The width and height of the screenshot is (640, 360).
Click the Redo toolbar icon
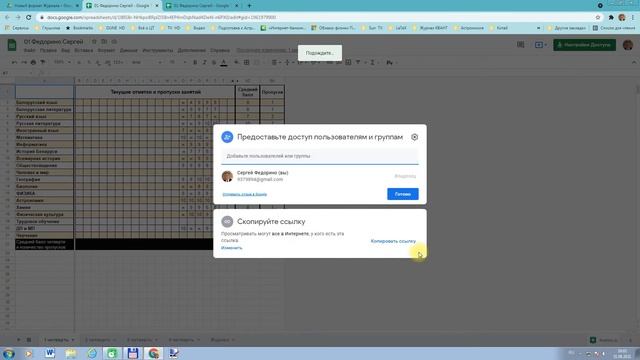(x=24, y=62)
